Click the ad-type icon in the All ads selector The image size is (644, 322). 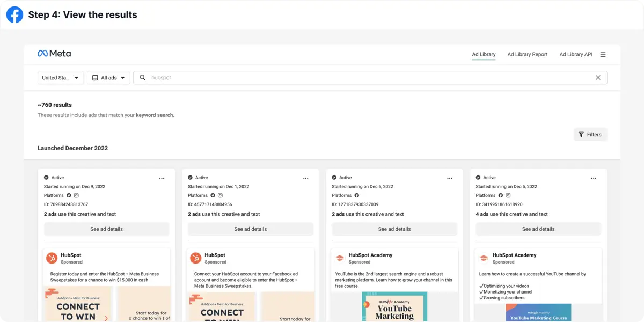pos(95,78)
